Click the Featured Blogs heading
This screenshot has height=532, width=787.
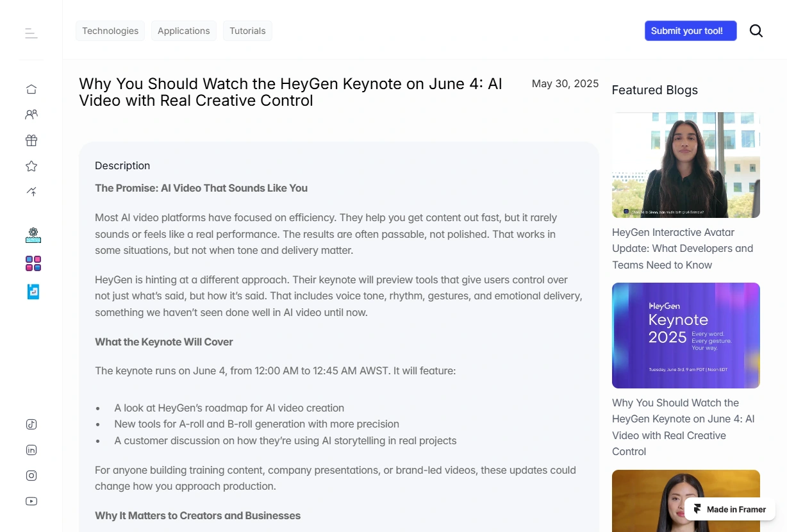[x=655, y=90]
